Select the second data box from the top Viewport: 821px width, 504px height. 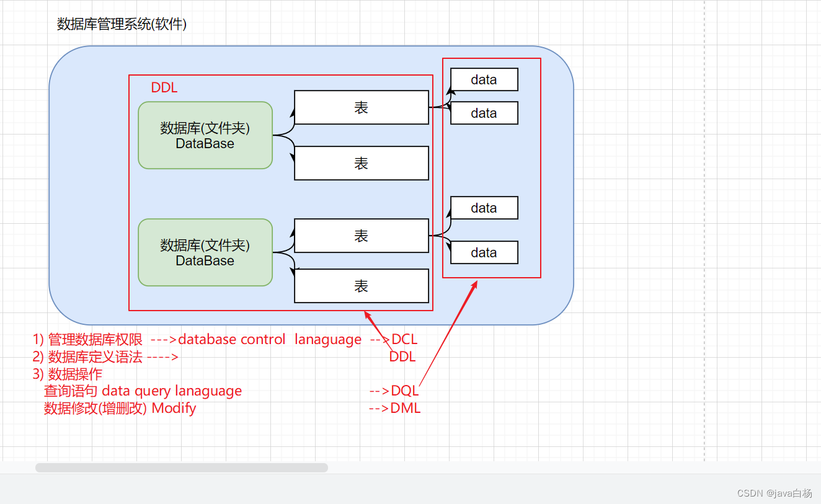tap(484, 113)
